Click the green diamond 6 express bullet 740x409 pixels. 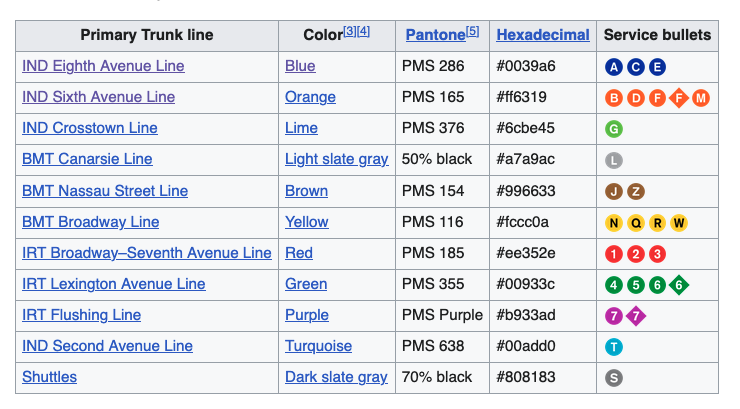pyautogui.click(x=679, y=284)
